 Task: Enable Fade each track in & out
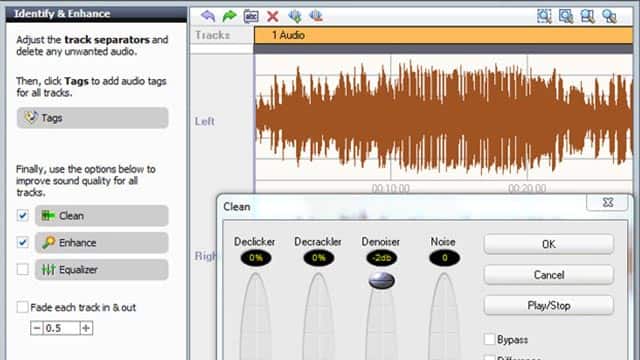click(x=23, y=307)
